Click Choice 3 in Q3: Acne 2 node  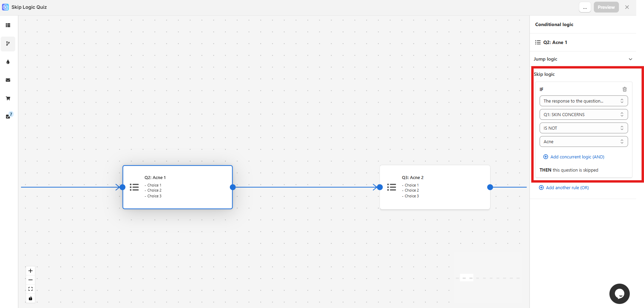pyautogui.click(x=412, y=196)
